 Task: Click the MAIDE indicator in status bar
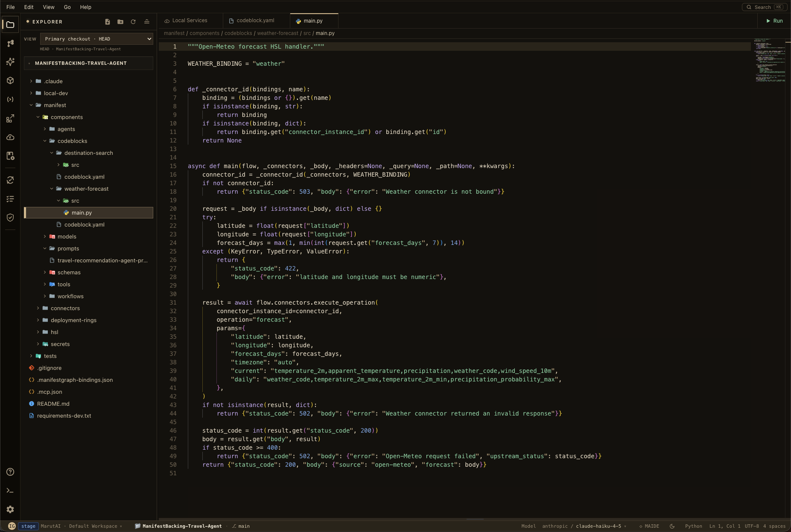(x=649, y=526)
